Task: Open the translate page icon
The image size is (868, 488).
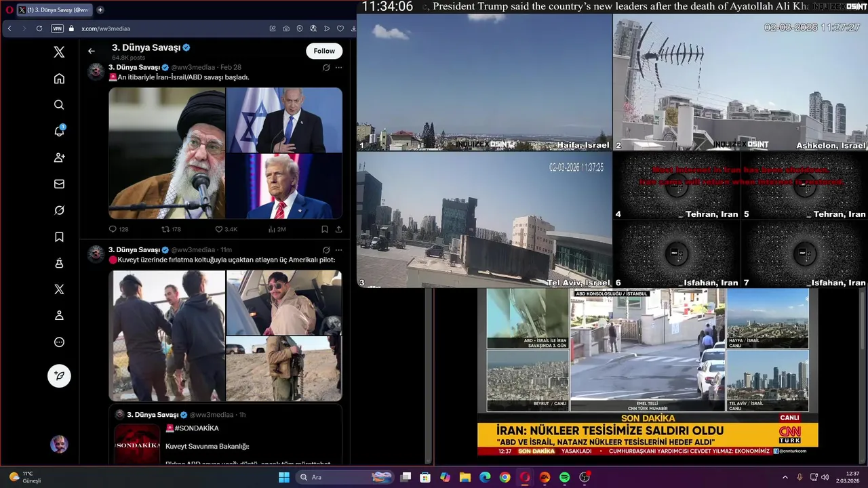Action: pos(313,28)
